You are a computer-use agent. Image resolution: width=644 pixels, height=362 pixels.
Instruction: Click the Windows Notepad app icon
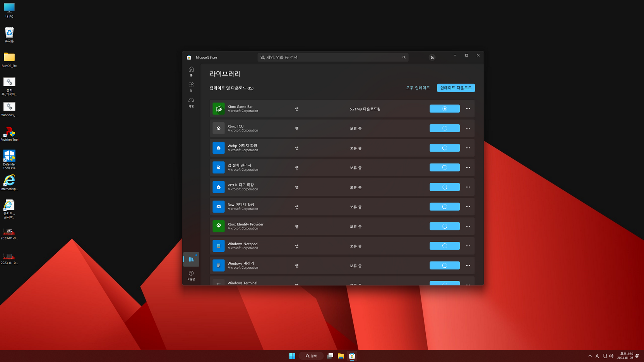[x=219, y=246]
